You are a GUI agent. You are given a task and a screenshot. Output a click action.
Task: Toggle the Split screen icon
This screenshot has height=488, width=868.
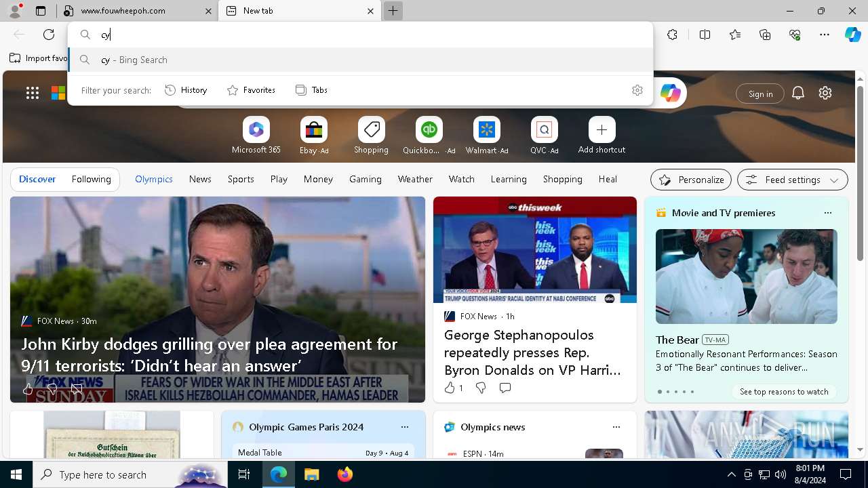coord(705,35)
